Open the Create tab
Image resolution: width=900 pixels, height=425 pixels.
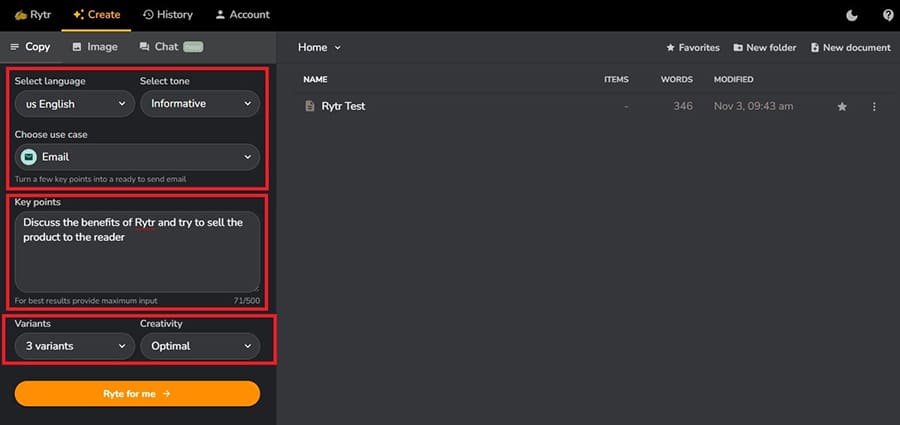tap(96, 15)
